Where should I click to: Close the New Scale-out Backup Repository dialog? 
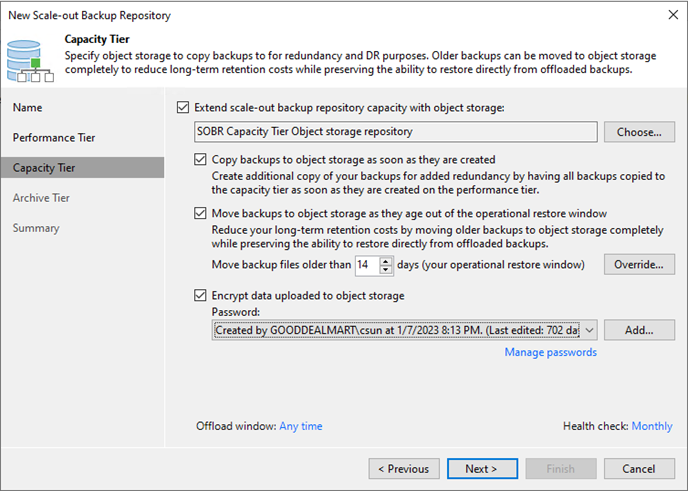point(673,15)
